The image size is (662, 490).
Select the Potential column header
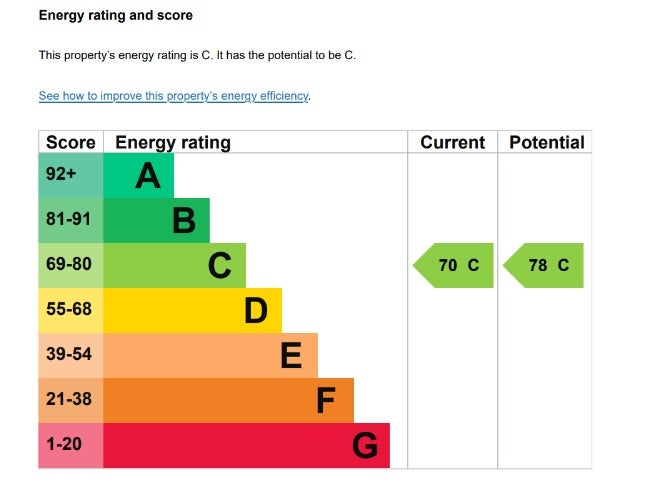coord(546,142)
